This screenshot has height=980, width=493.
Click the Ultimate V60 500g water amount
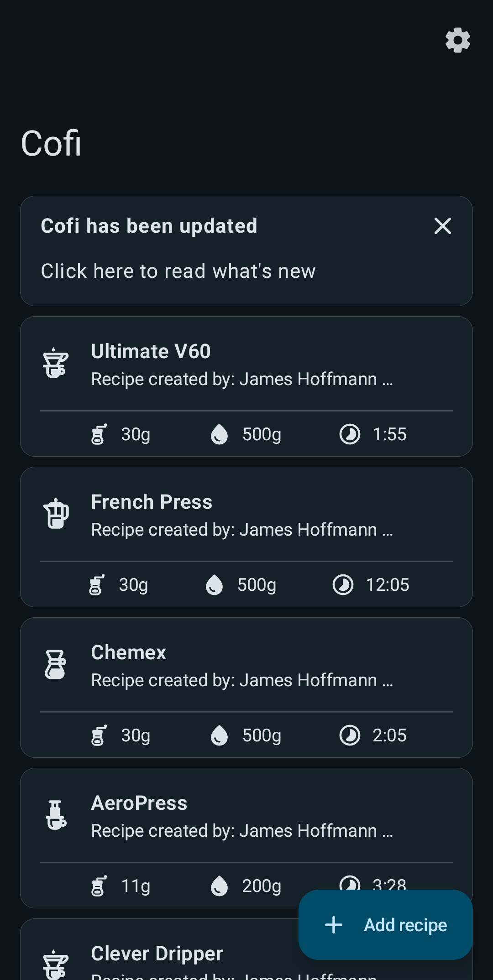[261, 434]
